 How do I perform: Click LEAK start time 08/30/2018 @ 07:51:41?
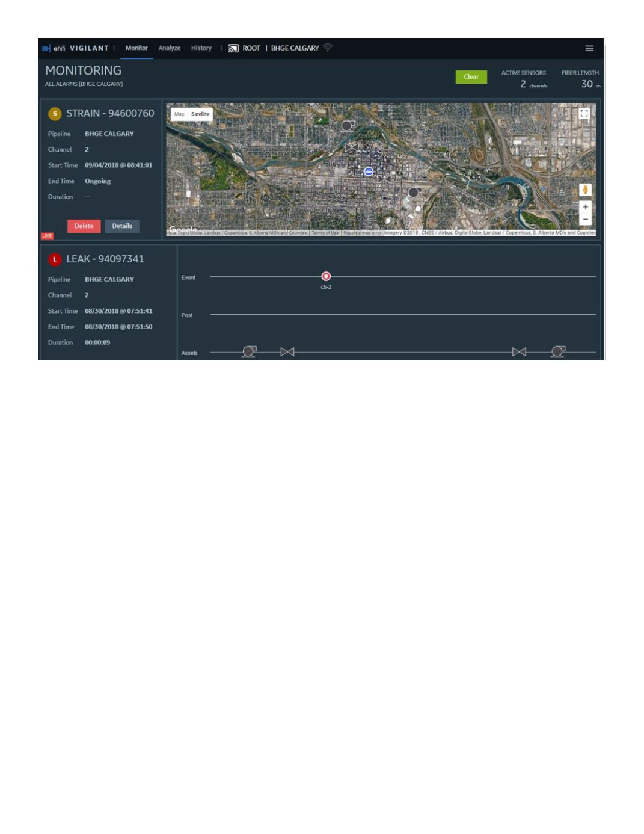tap(118, 311)
